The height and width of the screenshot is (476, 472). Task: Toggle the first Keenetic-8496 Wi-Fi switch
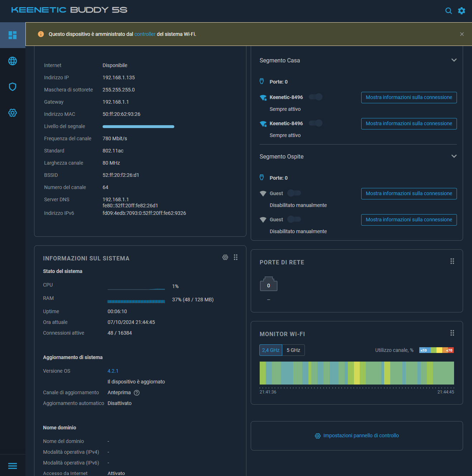[316, 97]
